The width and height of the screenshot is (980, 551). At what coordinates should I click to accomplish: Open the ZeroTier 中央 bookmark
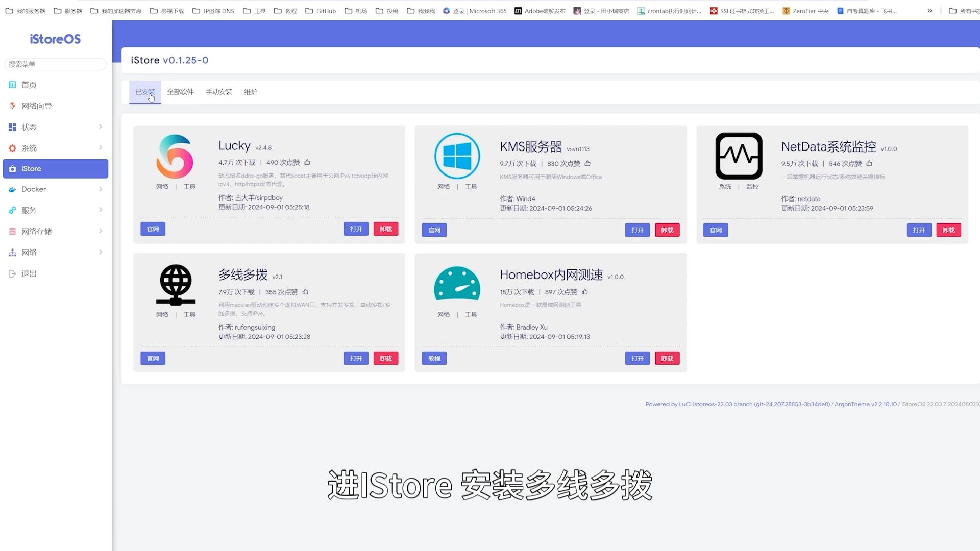point(805,11)
